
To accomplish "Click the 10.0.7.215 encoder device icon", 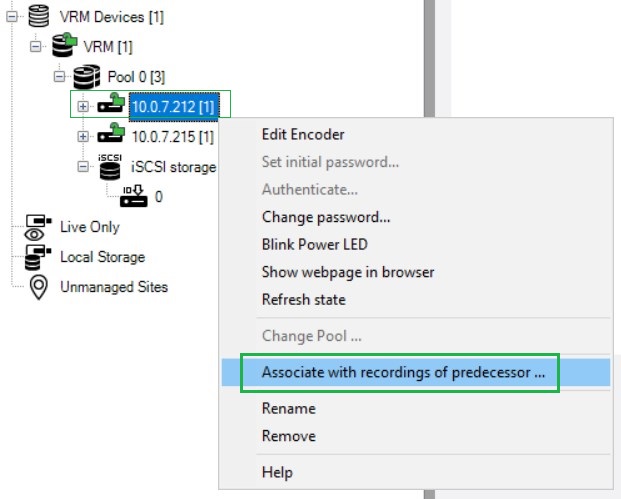I will [x=111, y=135].
